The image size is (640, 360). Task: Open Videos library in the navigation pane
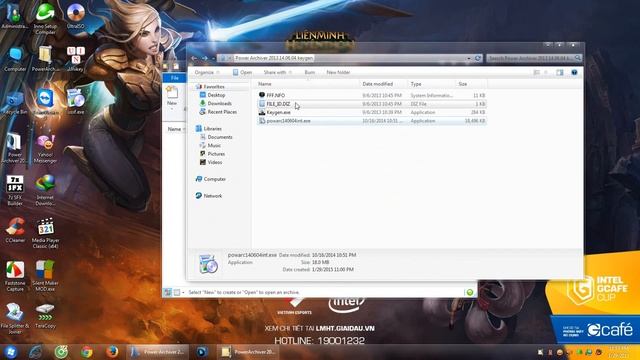coord(211,162)
